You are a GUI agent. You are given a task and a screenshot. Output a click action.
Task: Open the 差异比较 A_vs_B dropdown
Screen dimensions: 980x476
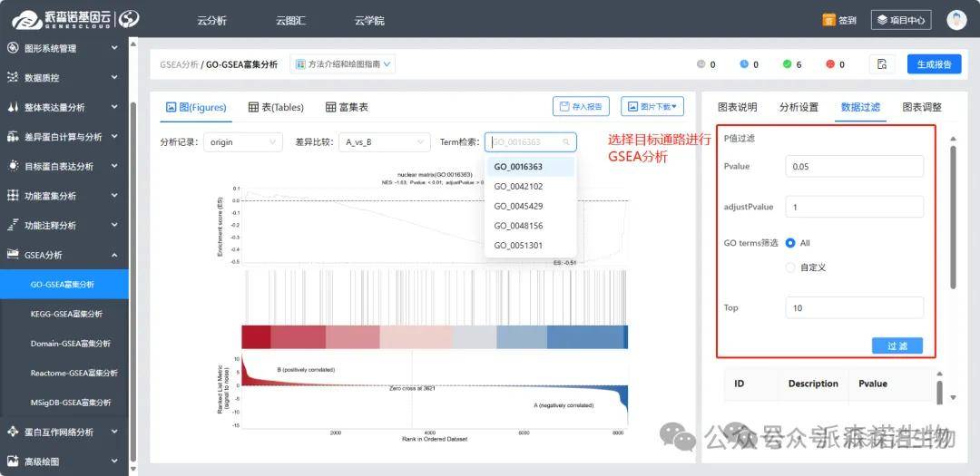382,142
